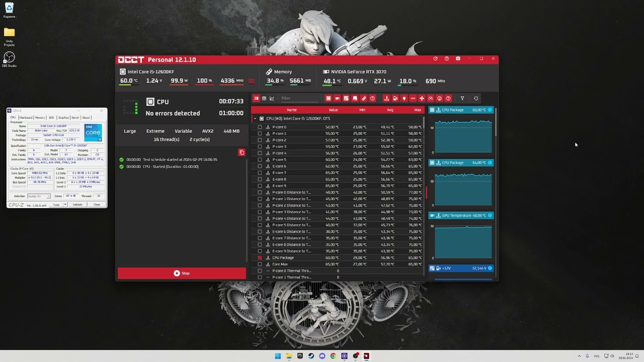Click the OCCT title bar update icon

pyautogui.click(x=436, y=59)
